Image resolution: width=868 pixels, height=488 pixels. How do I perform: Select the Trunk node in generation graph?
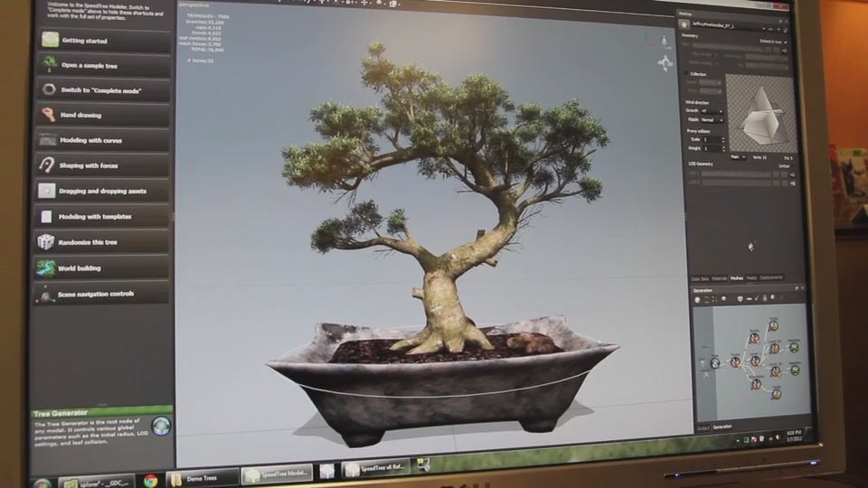735,361
